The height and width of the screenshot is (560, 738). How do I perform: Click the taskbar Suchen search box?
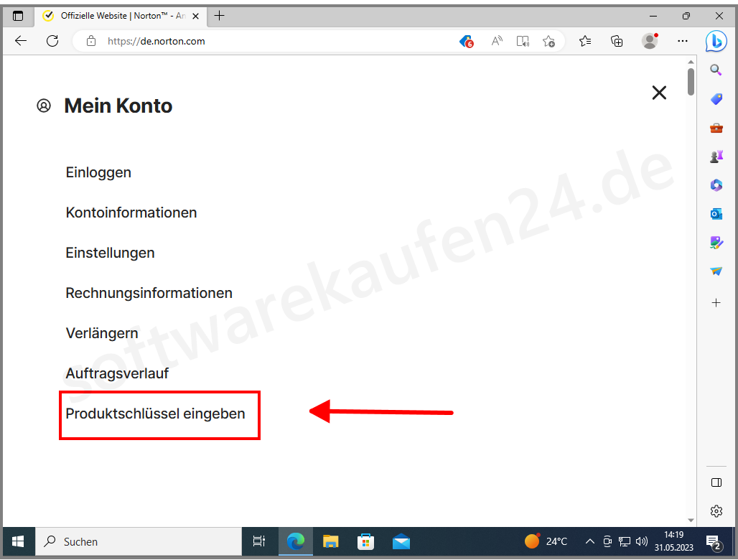click(x=139, y=541)
